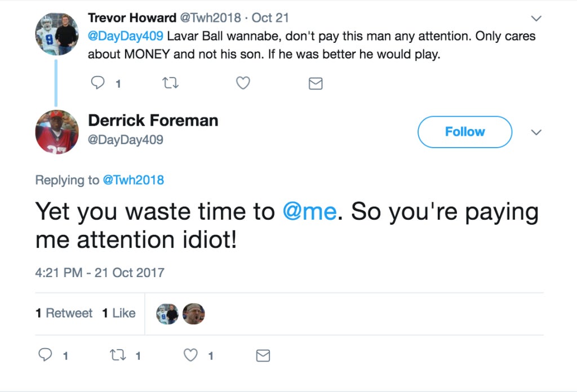577x392 pixels.
Task: Reply to Derrick Foreman's tweet
Action: [45, 355]
